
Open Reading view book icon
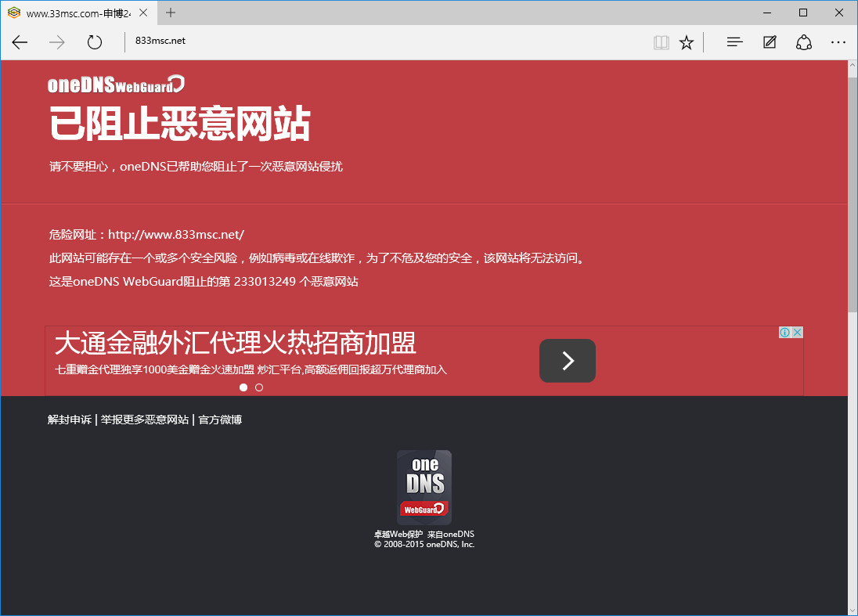tap(661, 42)
